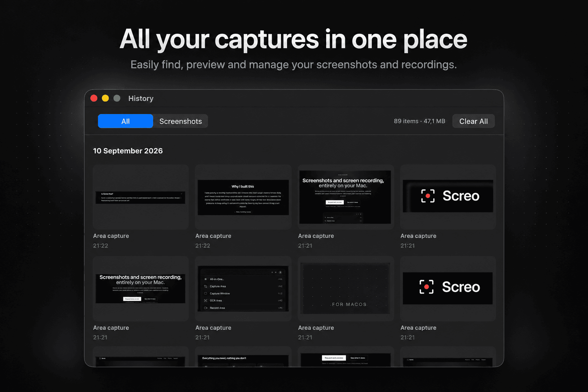Click 'Area capture' label under 'Why I built this'
The width and height of the screenshot is (588, 392).
(213, 236)
